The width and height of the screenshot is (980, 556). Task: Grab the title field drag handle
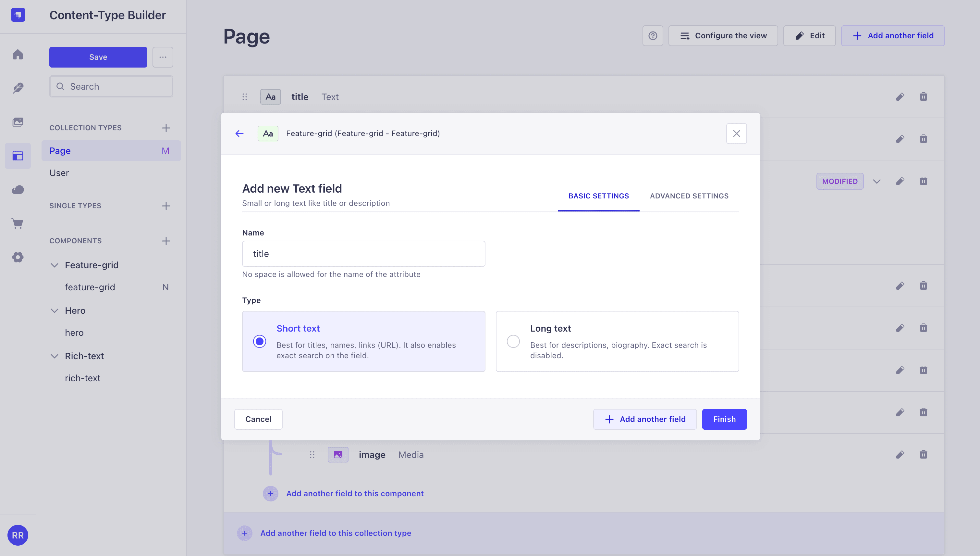(245, 96)
